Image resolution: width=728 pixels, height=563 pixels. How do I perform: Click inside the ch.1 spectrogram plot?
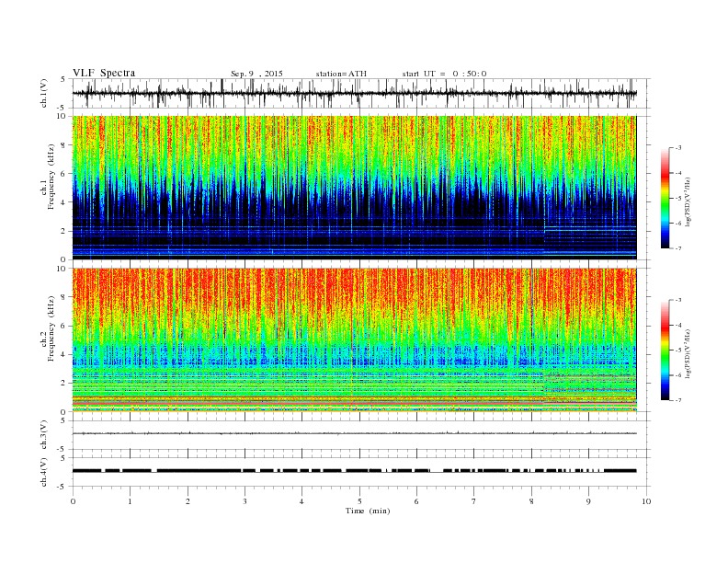pyautogui.click(x=354, y=188)
